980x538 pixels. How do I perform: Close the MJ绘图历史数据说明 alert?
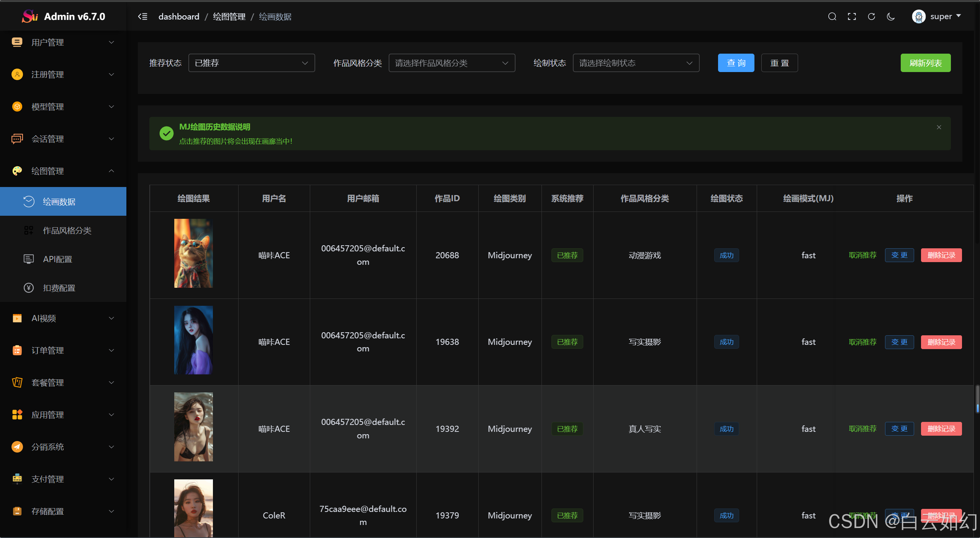(939, 127)
